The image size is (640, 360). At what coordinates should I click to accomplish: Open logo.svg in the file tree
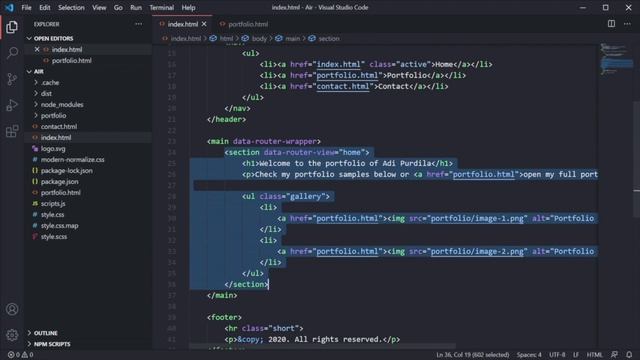(x=53, y=149)
